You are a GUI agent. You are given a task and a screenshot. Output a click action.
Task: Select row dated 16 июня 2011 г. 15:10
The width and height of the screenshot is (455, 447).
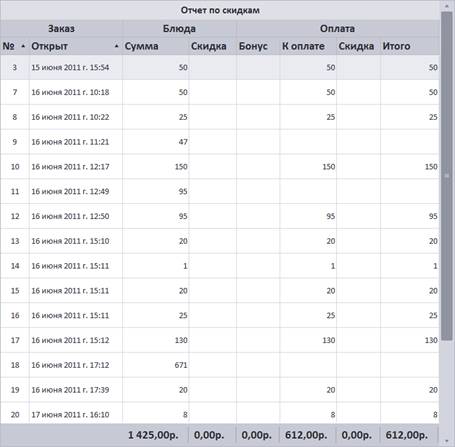(x=220, y=241)
